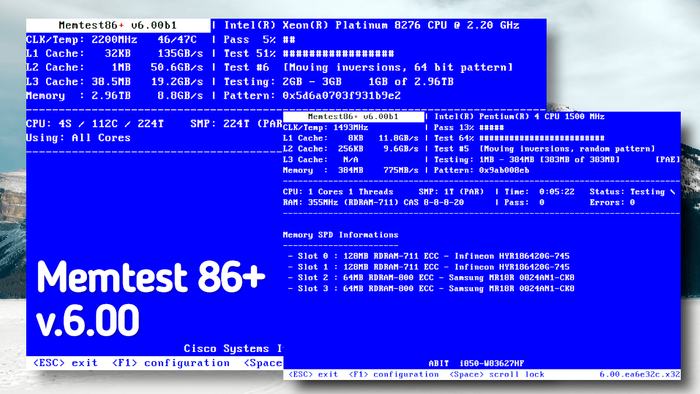Click the ABIT I850-W83627HF motherboard text
Screen dimensions: 700x394
tap(476, 364)
